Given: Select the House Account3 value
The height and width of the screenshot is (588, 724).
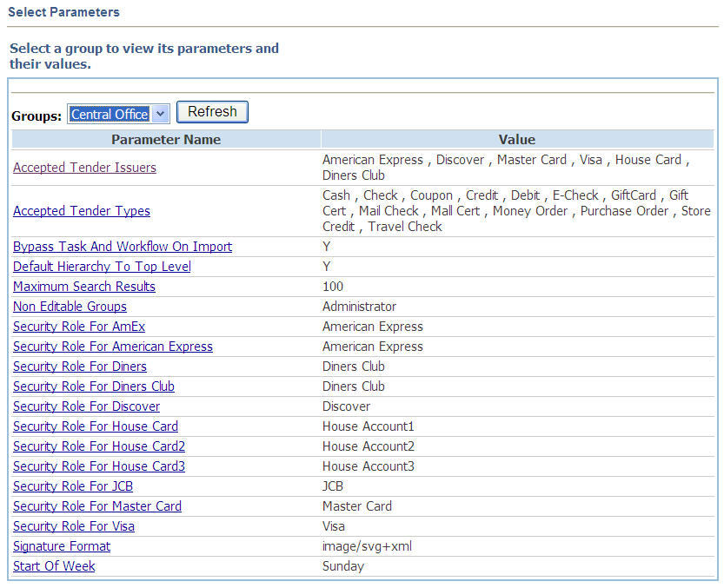Looking at the screenshot, I should 368,466.
